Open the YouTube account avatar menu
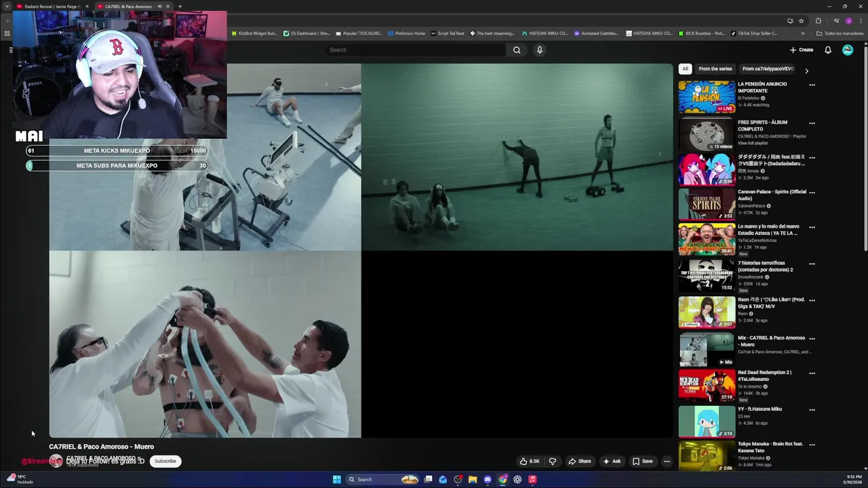 tap(848, 49)
